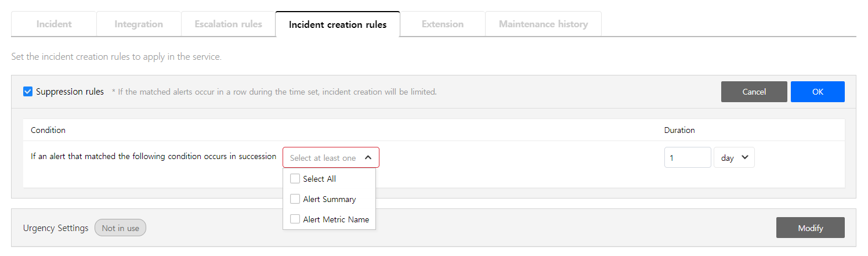Collapse the condition dropdown chevron arrow
Screen dimensions: 868x256
[368, 157]
